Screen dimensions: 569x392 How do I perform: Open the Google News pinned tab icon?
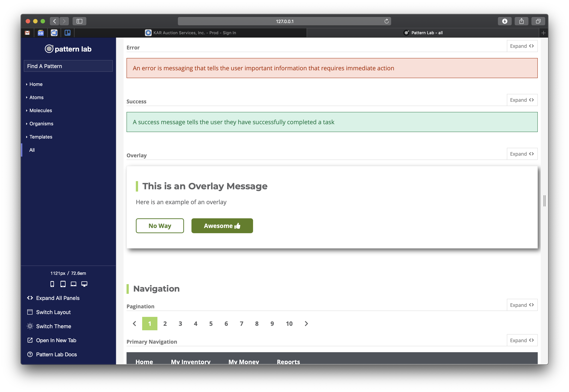41,33
